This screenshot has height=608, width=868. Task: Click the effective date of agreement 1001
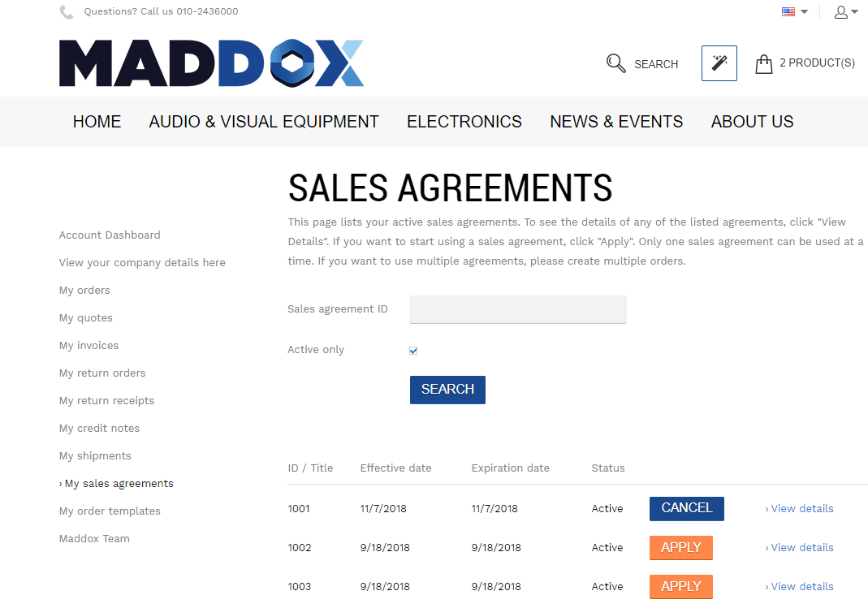pos(383,508)
